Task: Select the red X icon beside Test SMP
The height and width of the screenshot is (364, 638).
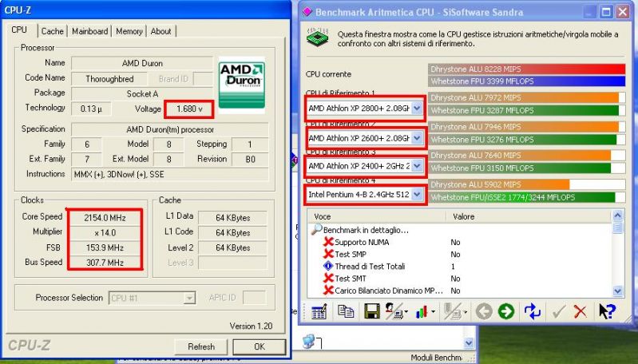Action: 328,254
